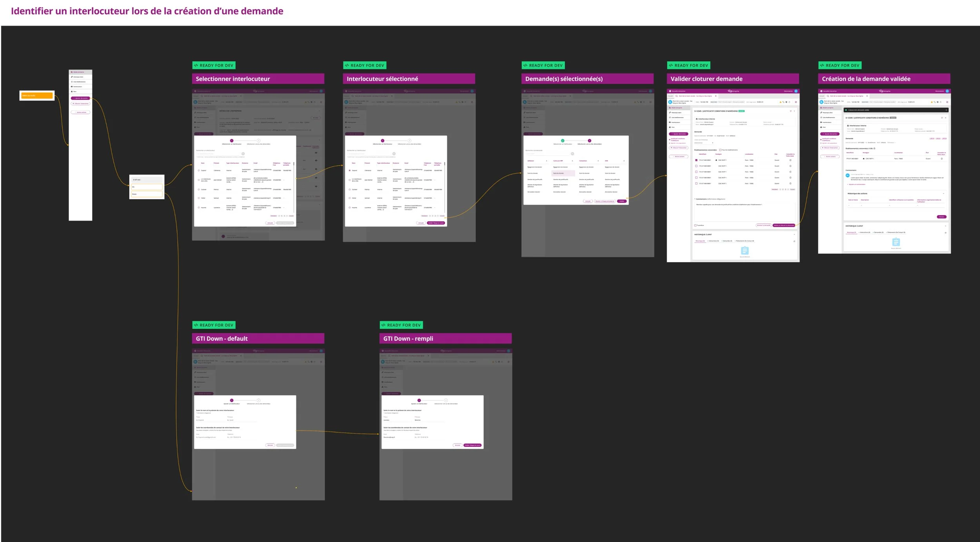Open Demandes tab in Création de la demande frame
Image resolution: width=980 pixels, height=542 pixels.
[878, 232]
